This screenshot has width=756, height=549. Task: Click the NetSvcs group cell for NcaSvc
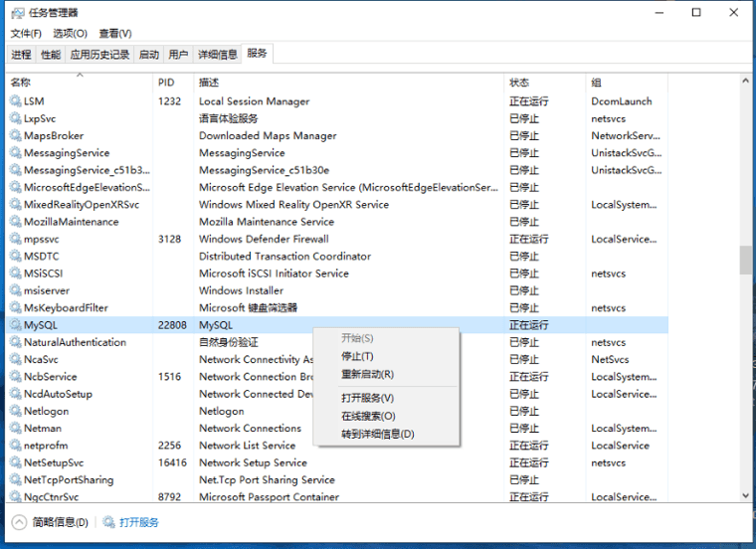coord(610,360)
